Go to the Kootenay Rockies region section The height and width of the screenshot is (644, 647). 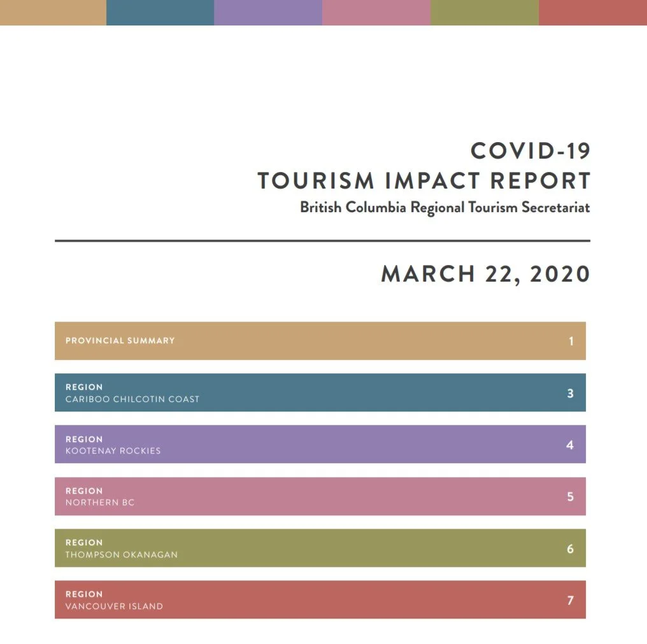click(x=320, y=444)
